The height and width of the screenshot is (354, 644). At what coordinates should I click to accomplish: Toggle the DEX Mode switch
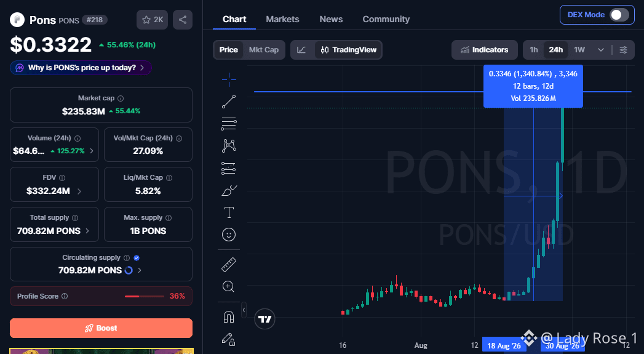click(x=619, y=15)
